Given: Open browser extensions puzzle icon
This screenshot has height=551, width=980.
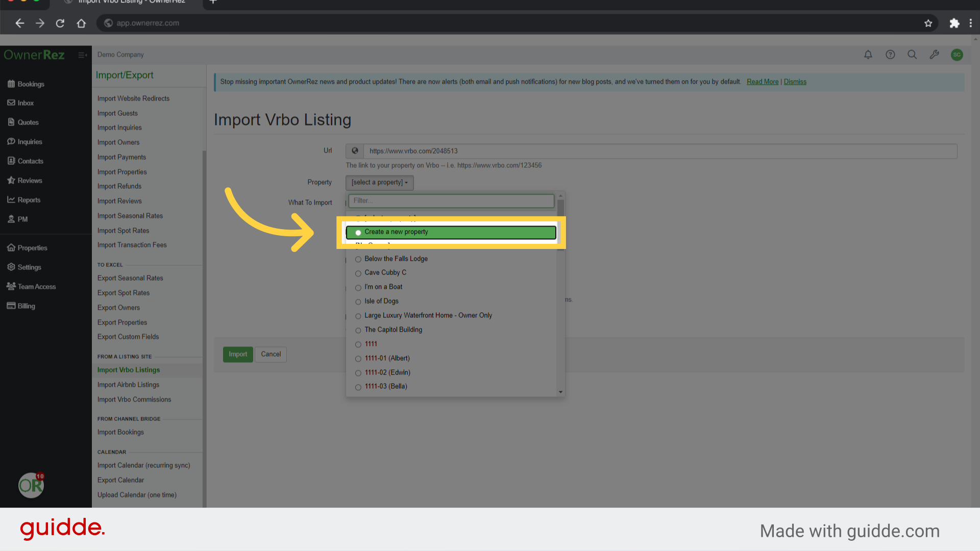Looking at the screenshot, I should point(954,23).
